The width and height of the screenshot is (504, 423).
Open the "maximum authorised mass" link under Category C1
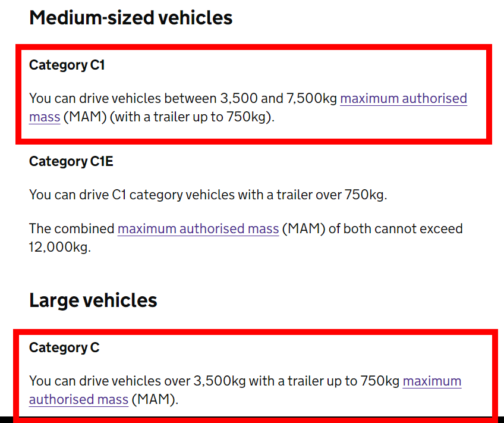(403, 98)
